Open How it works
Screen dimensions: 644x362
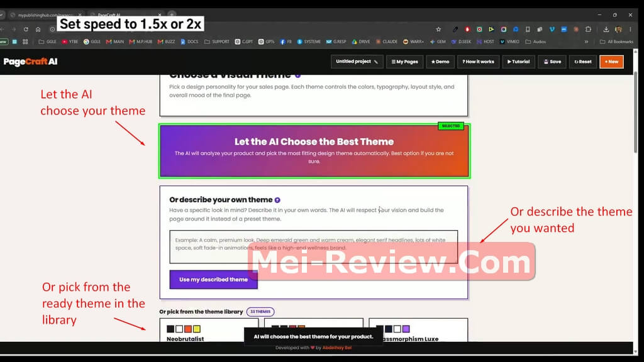pyautogui.click(x=478, y=62)
